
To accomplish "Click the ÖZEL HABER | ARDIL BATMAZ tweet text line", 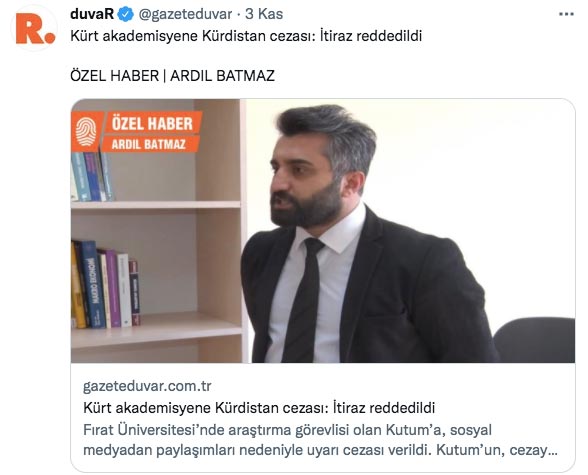I will point(172,76).
